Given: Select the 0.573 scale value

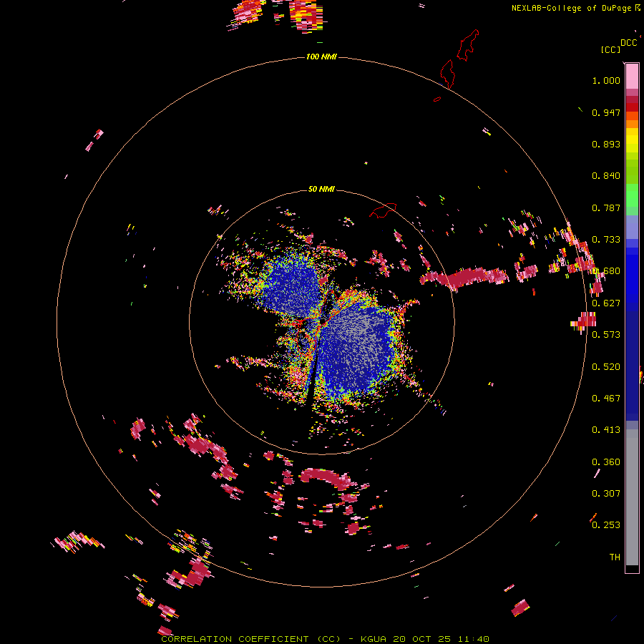Looking at the screenshot, I should point(606,335).
